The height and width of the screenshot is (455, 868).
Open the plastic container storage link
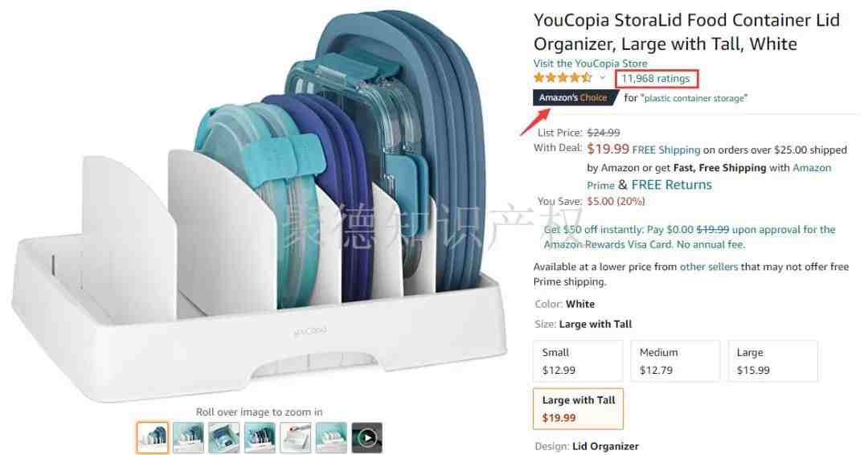coord(696,98)
